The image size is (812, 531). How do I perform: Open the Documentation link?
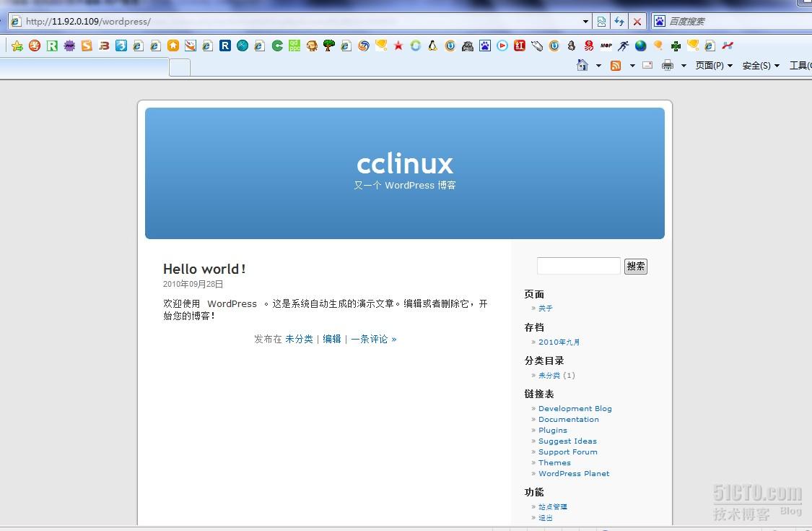(x=569, y=419)
